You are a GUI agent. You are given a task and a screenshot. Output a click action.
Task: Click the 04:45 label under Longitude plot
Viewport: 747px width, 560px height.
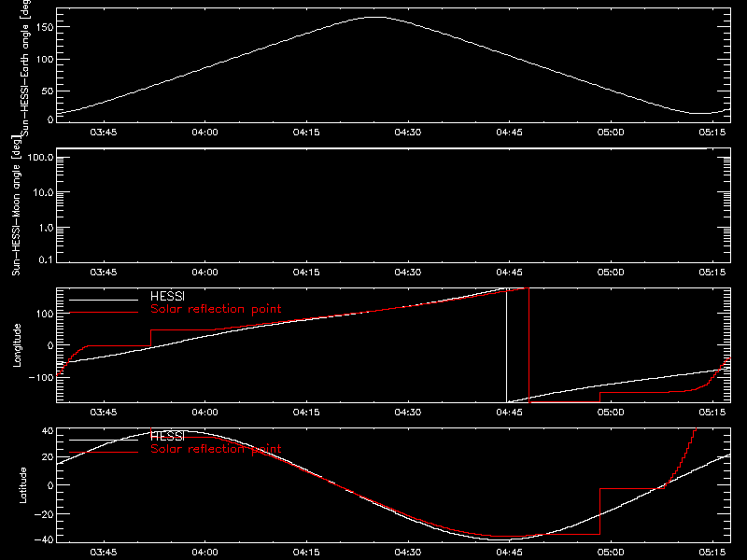[509, 413]
